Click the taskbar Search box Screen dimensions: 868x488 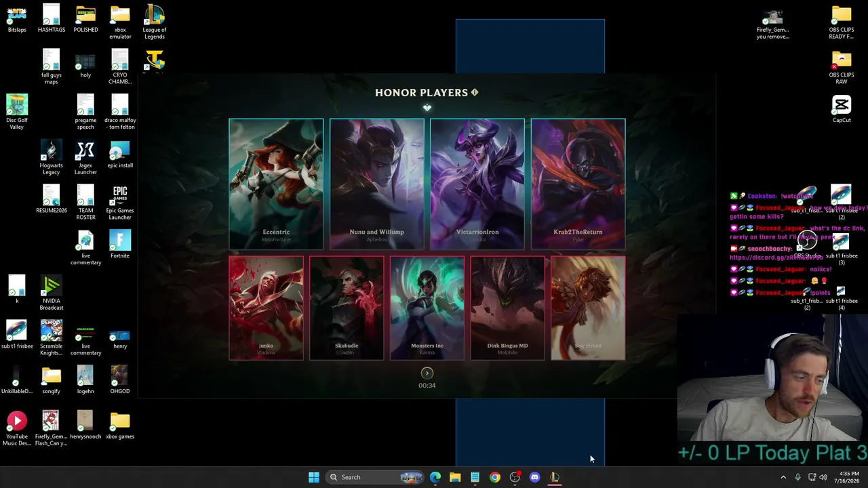point(375,477)
